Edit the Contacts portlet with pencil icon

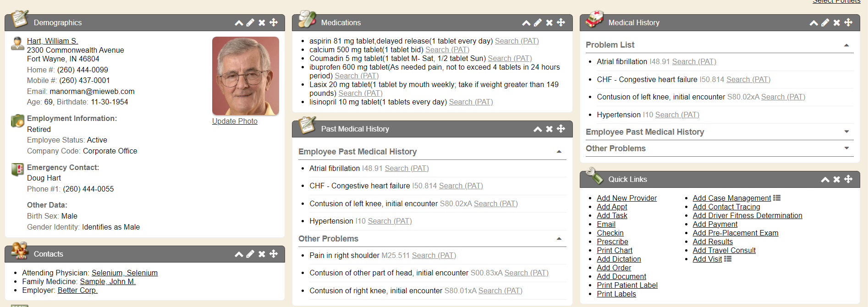tap(250, 254)
